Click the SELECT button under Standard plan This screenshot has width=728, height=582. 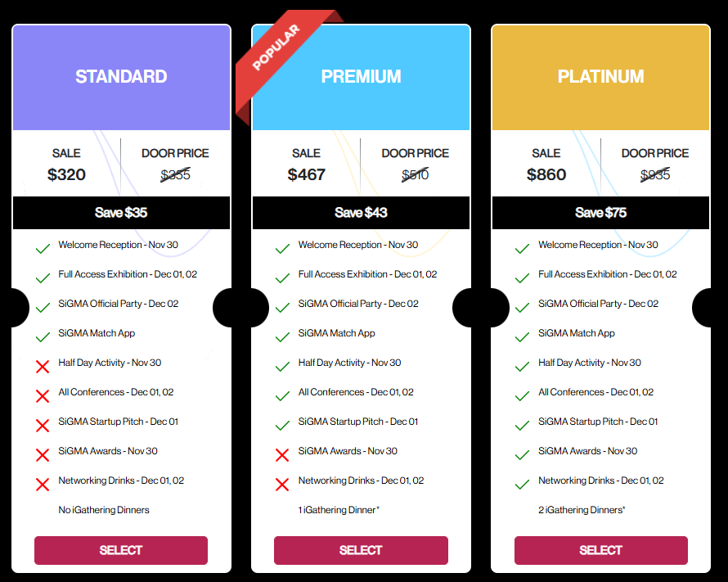121,550
